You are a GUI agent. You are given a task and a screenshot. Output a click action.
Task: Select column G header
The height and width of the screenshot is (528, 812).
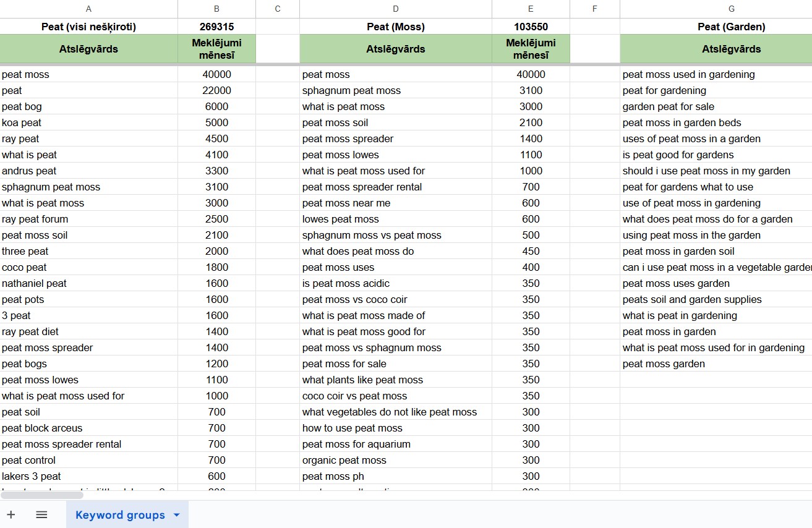click(731, 9)
